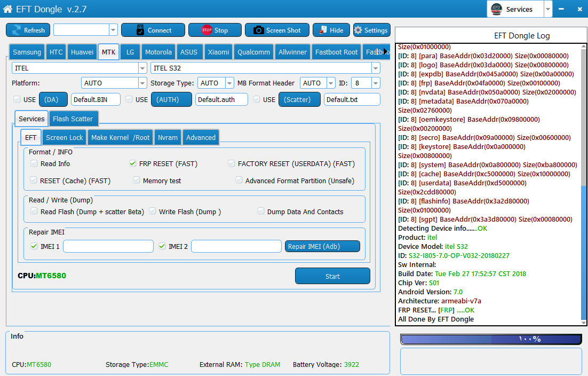Enable FACTORY RESET (USERDATA) (FAST)
Image resolution: width=588 pixels, height=376 pixels.
[232, 163]
